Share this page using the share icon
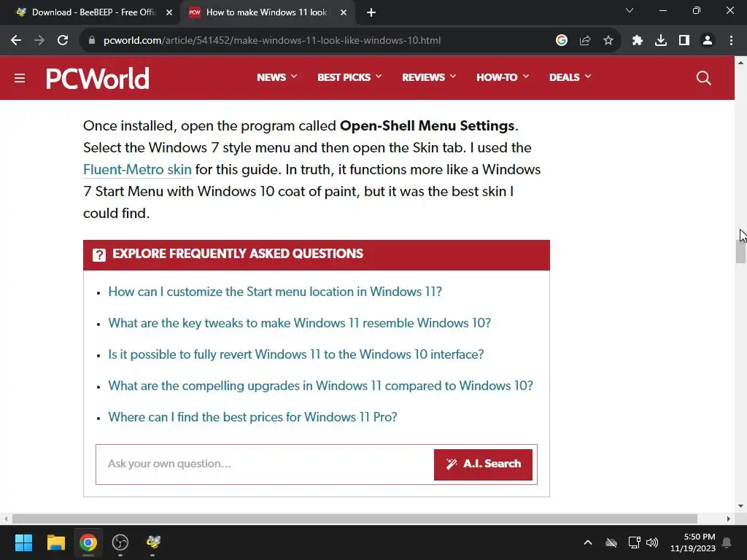The image size is (747, 560). pyautogui.click(x=585, y=41)
